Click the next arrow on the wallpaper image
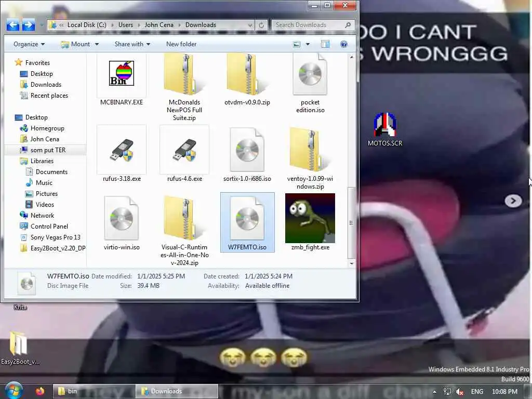Viewport: 532px width, 399px height. point(513,201)
